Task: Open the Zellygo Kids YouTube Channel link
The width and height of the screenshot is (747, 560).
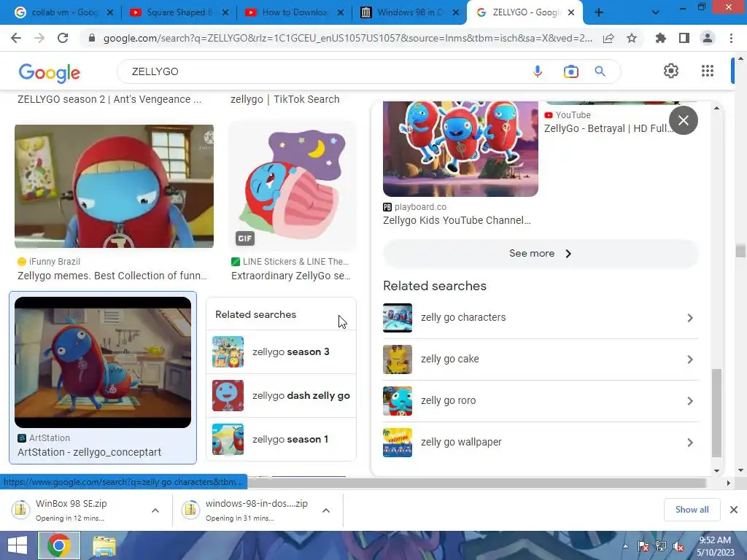Action: click(457, 220)
